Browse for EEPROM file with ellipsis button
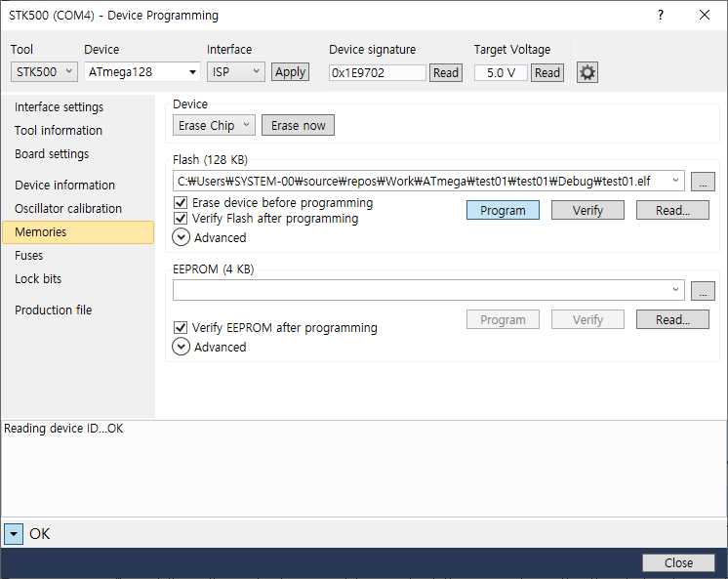Image resolution: width=728 pixels, height=579 pixels. (x=703, y=291)
